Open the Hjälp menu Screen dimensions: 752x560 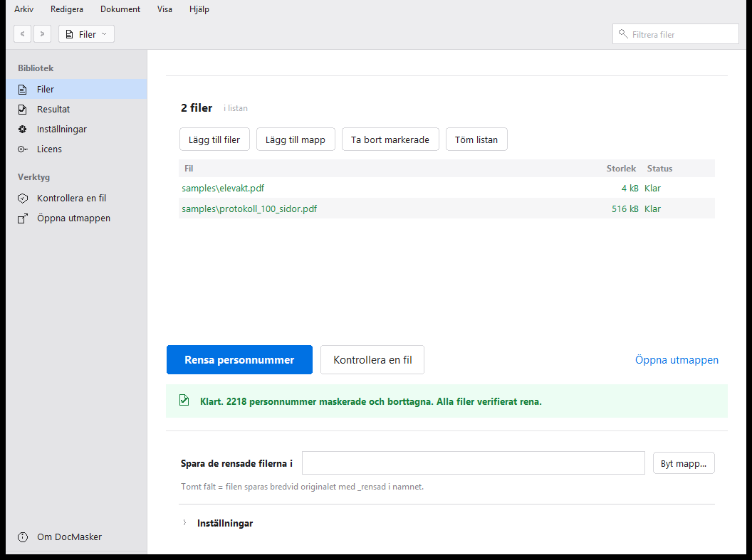[199, 9]
